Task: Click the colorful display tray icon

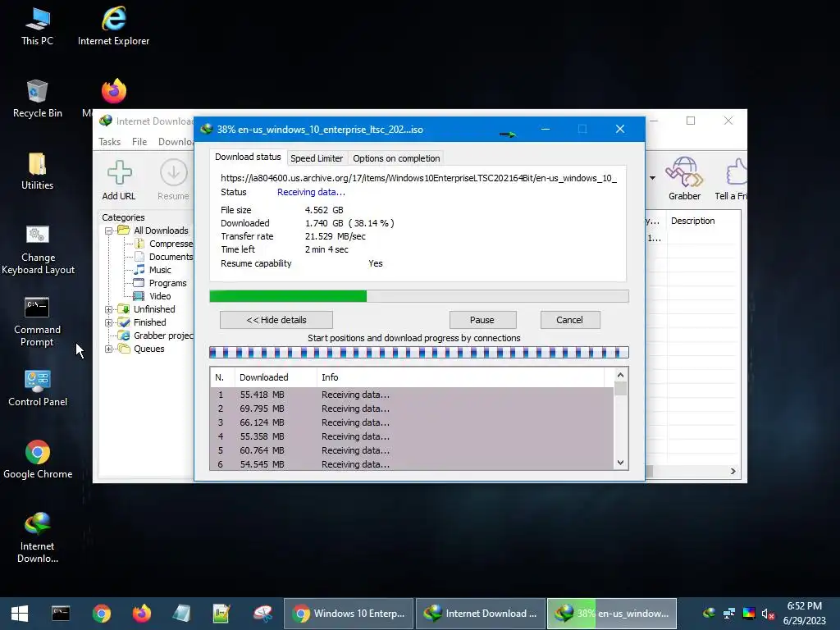Action: point(749,614)
